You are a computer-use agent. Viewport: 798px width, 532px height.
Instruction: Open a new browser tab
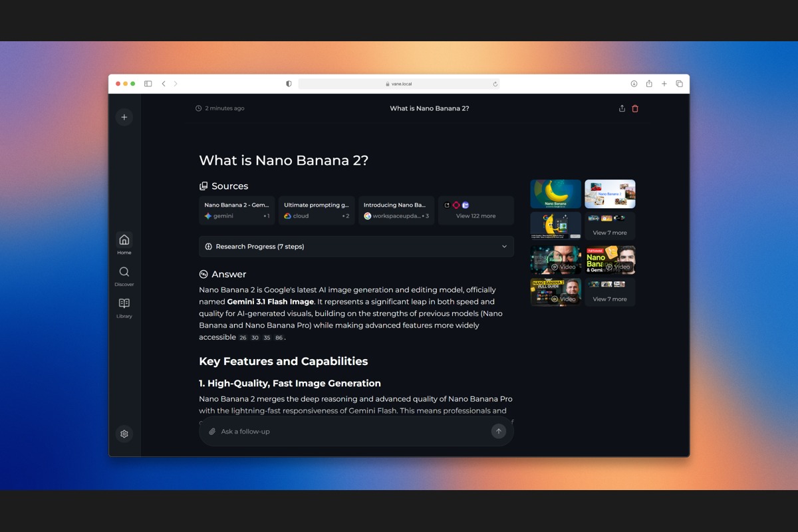coord(664,84)
